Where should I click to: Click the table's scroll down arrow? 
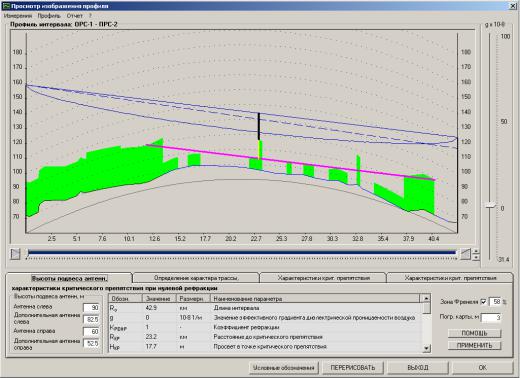click(426, 348)
